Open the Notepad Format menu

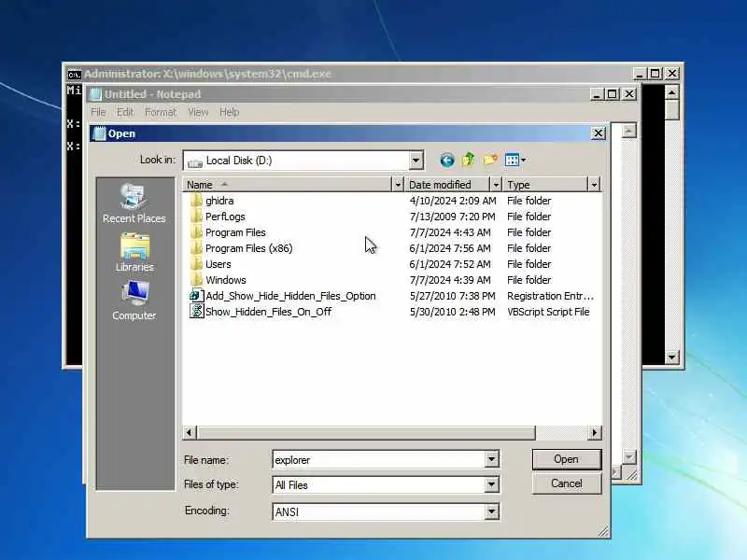pos(161,112)
